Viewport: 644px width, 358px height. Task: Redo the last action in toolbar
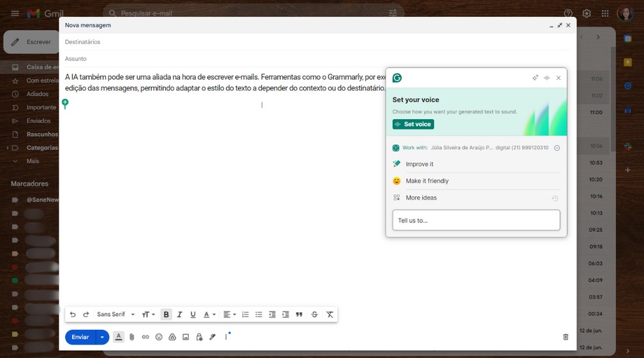86,315
